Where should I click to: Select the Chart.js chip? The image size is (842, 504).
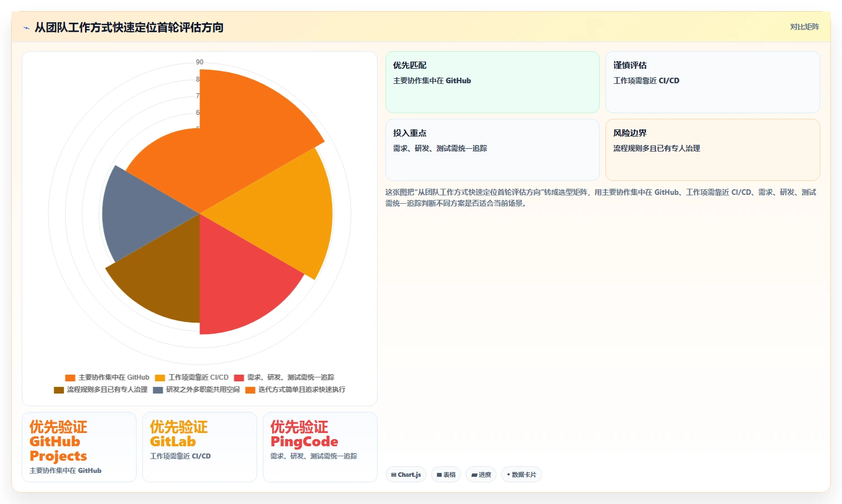pos(406,475)
